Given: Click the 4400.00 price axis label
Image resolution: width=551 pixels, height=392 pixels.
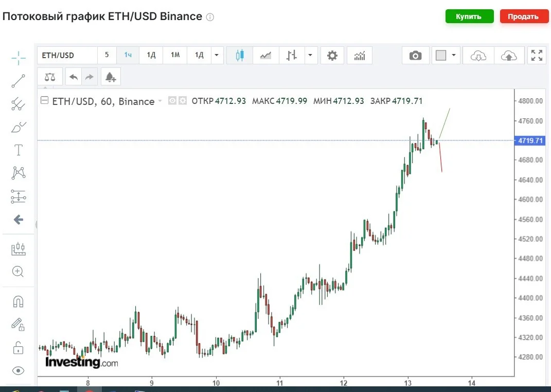Looking at the screenshot, I should [x=530, y=298].
